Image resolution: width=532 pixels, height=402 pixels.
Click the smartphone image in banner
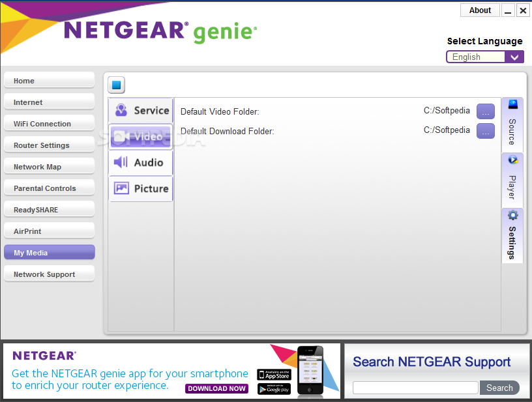pyautogui.click(x=310, y=371)
